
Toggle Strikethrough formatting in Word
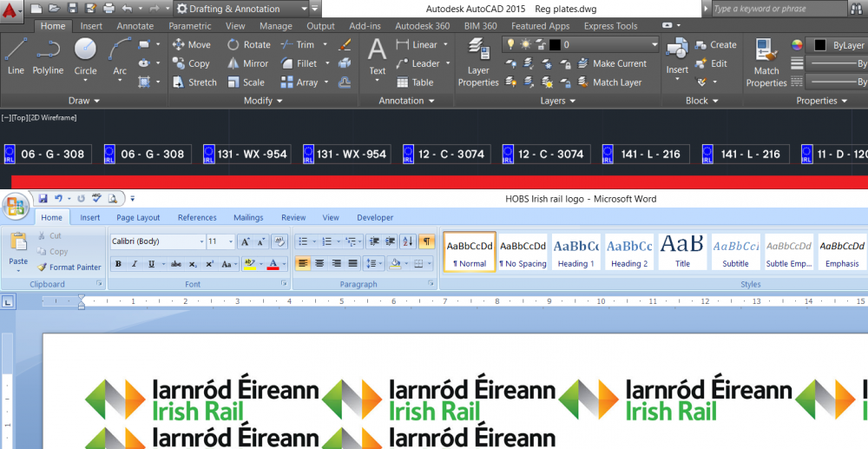click(x=176, y=264)
